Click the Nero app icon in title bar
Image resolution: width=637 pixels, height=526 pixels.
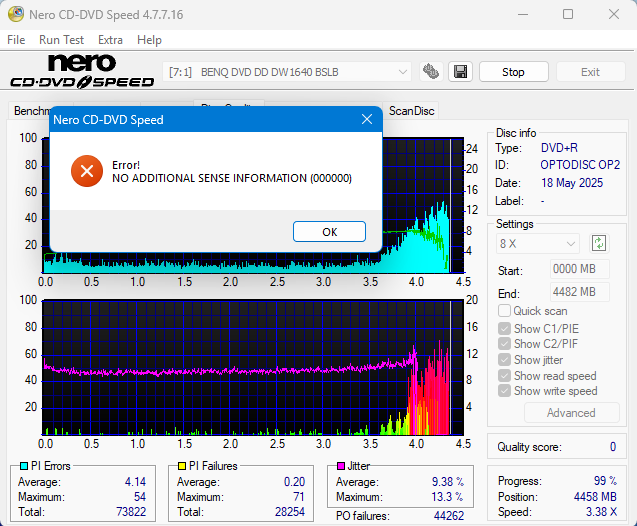14,15
